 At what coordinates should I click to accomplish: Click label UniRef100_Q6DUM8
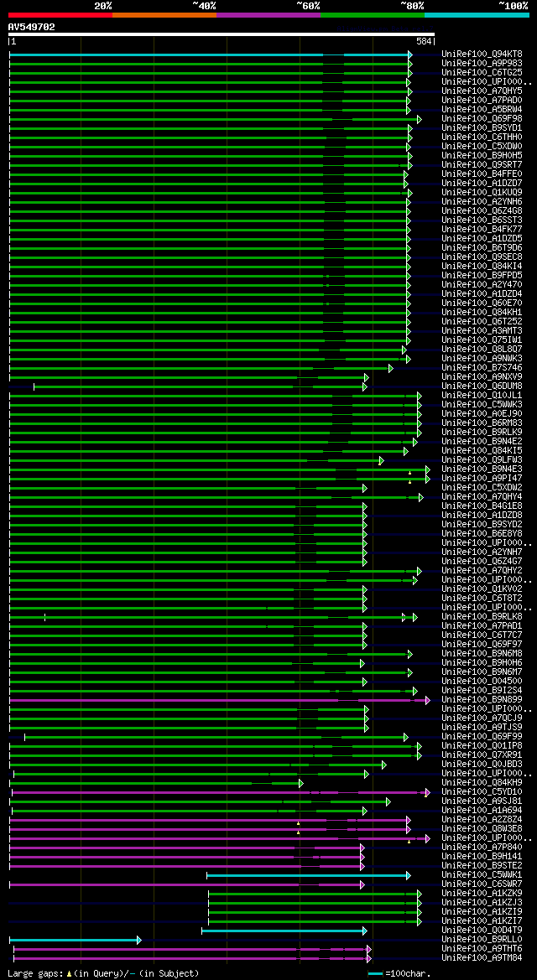(x=482, y=386)
